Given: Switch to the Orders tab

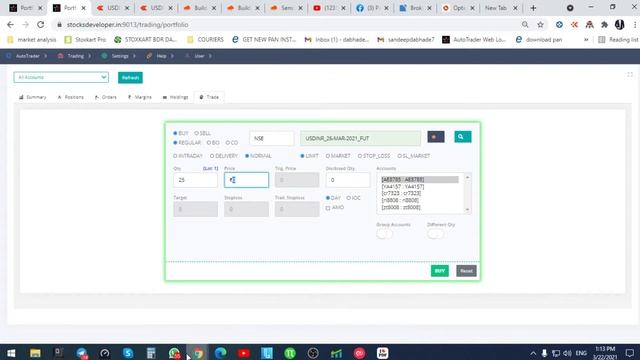Looking at the screenshot, I should (106, 97).
